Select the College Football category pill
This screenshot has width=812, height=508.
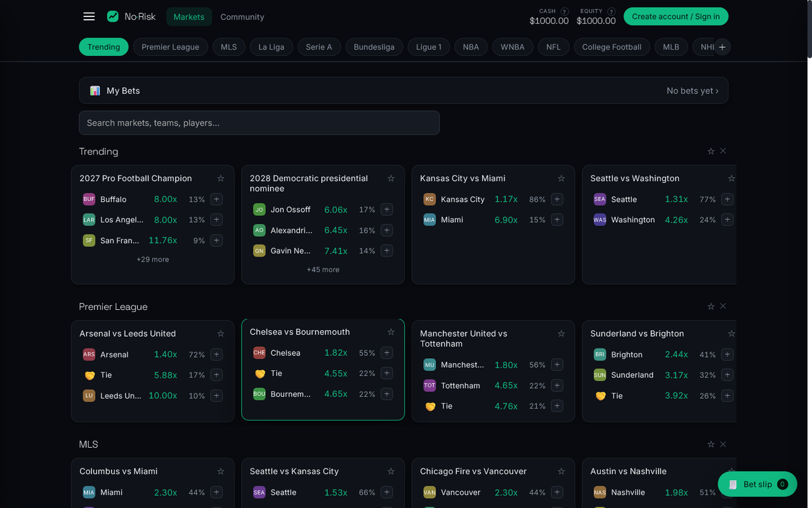(x=612, y=47)
